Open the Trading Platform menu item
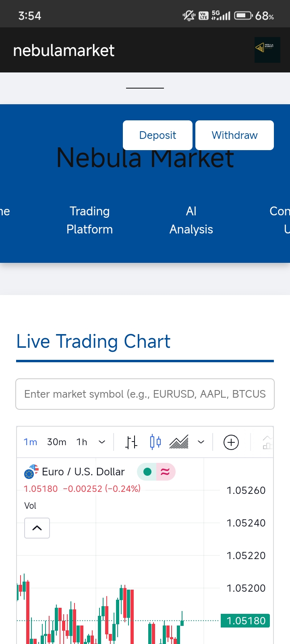290x644 pixels. click(89, 220)
